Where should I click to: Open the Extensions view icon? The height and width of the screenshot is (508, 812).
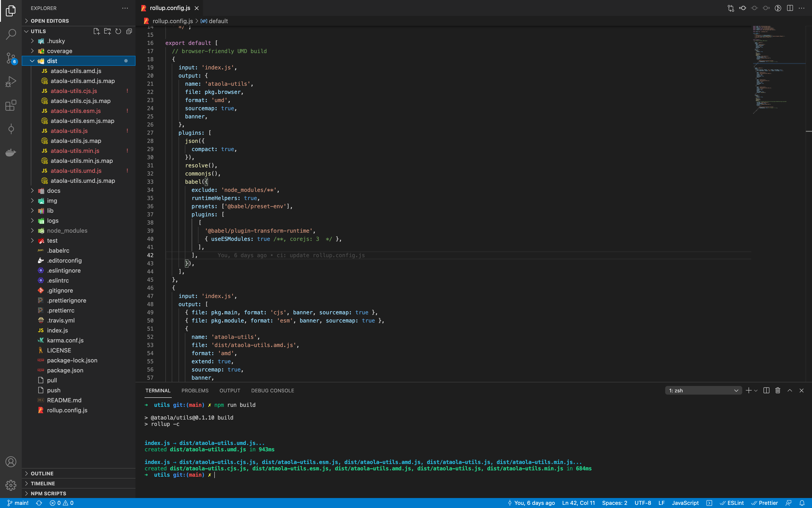point(11,105)
